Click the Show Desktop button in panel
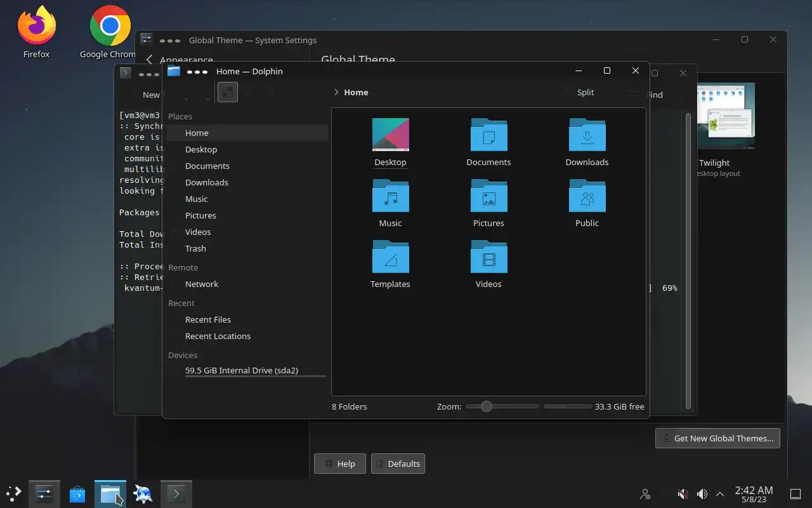The width and height of the screenshot is (812, 508). (796, 494)
